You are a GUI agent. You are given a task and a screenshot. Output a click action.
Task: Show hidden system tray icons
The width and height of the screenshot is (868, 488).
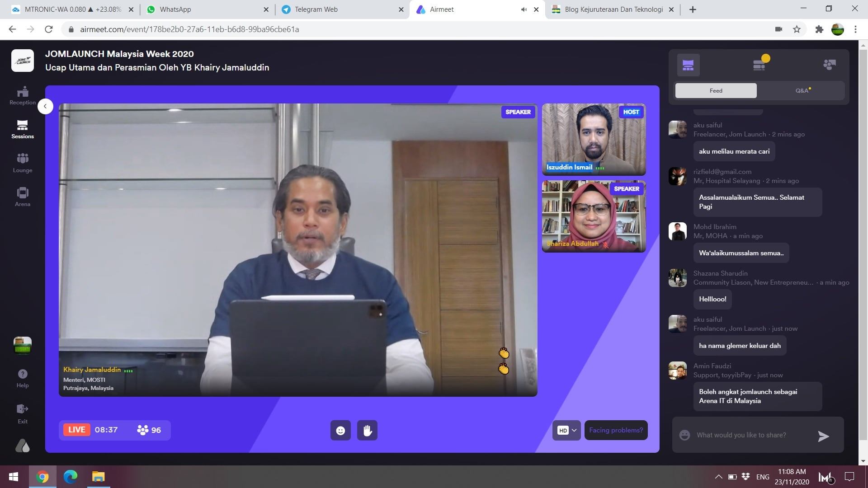718,477
